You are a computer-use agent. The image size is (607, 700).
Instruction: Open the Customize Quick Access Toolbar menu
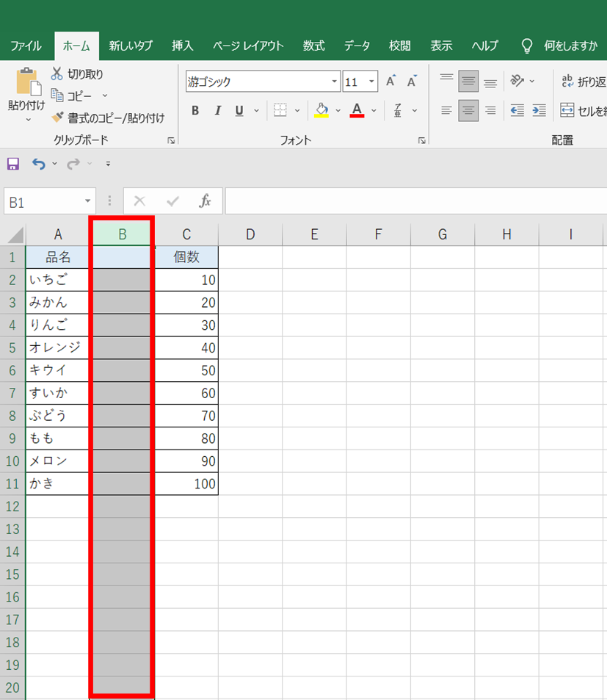click(108, 164)
